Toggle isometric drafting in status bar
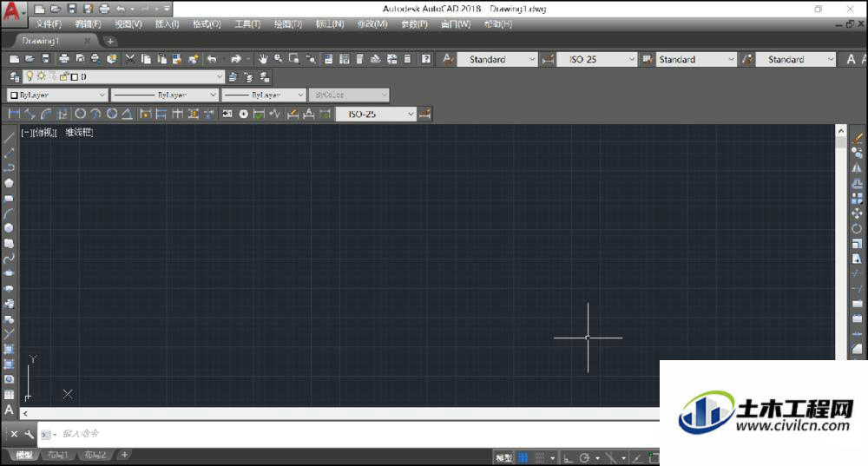Viewport: 868px width, 466px height. (x=610, y=457)
